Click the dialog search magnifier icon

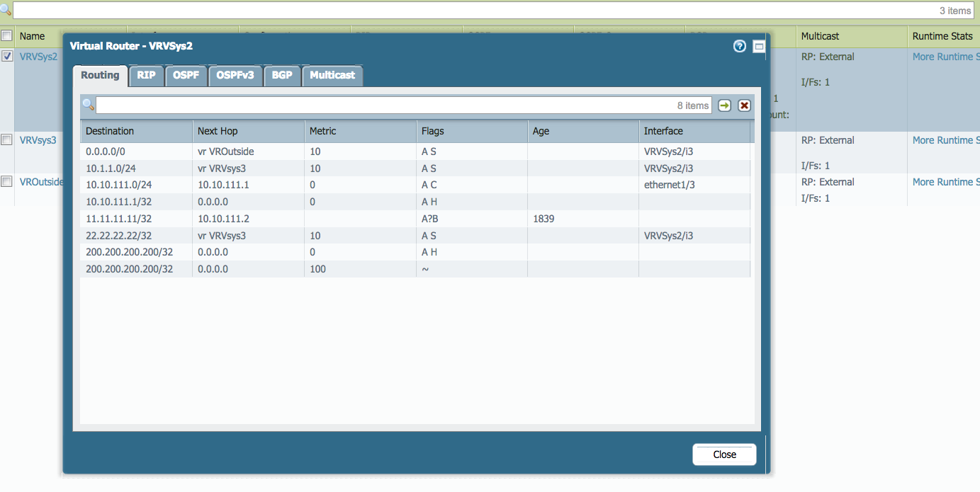coord(89,105)
